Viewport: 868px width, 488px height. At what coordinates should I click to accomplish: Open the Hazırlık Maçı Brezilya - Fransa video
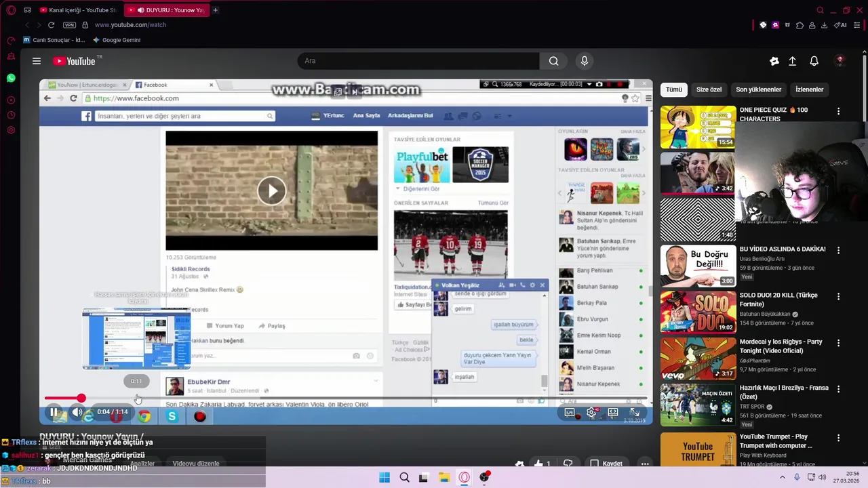(698, 405)
